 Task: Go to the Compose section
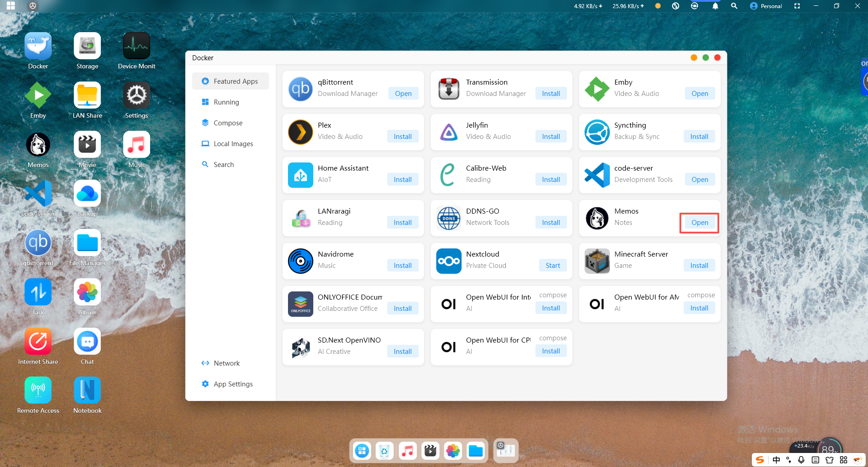231,123
